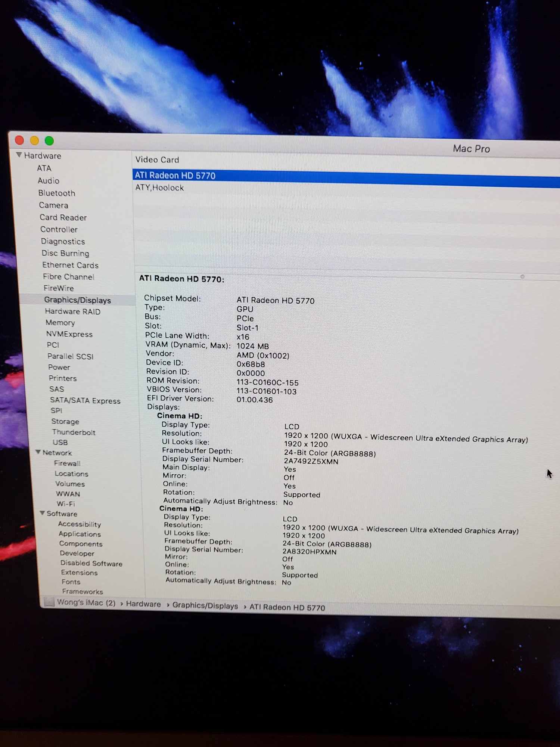Screen dimensions: 560x747
Task: Click the Video Card column header
Action: (x=157, y=159)
